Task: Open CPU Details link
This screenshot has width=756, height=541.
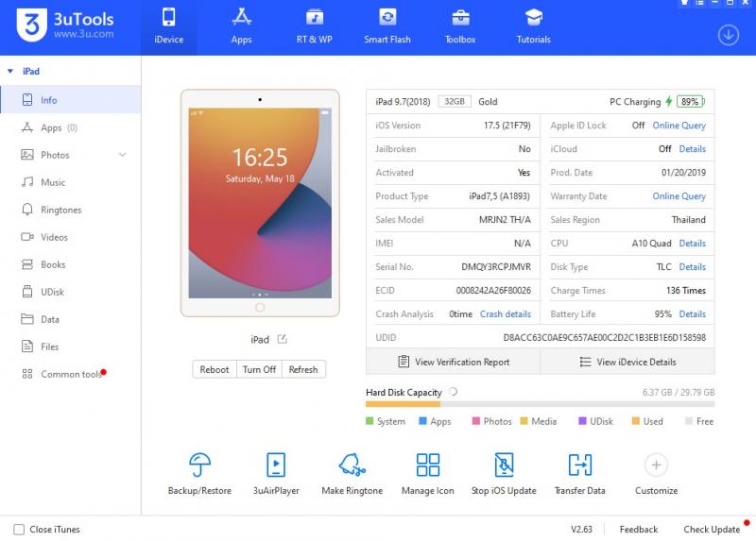Action: click(x=693, y=244)
